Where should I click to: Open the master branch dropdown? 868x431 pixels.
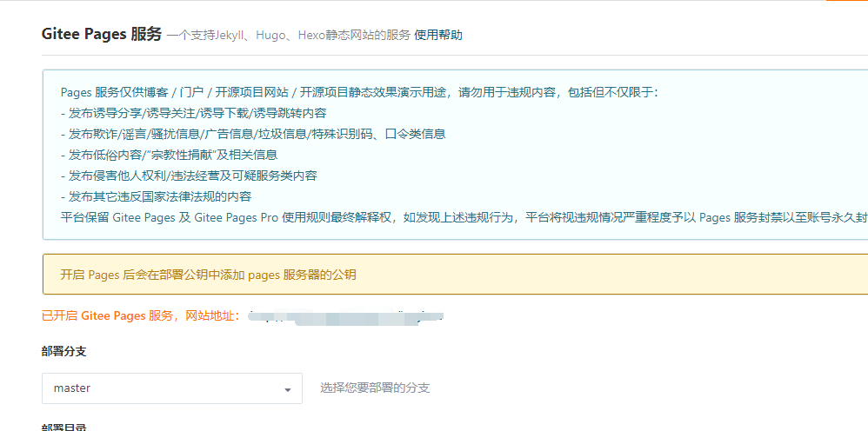(x=172, y=388)
